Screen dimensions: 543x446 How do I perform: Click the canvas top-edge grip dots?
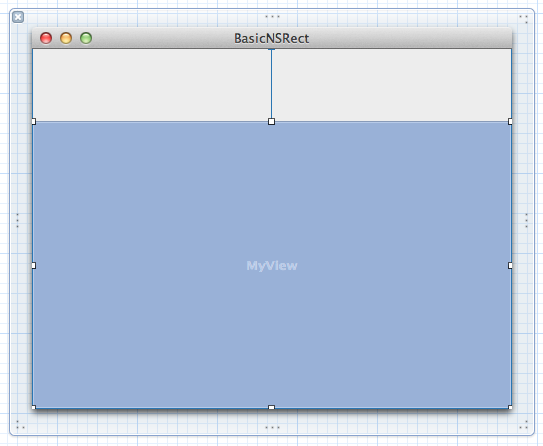272,17
